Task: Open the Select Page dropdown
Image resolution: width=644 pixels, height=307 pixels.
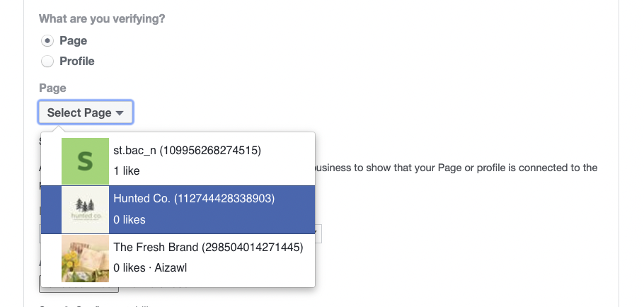Action: 86,112
